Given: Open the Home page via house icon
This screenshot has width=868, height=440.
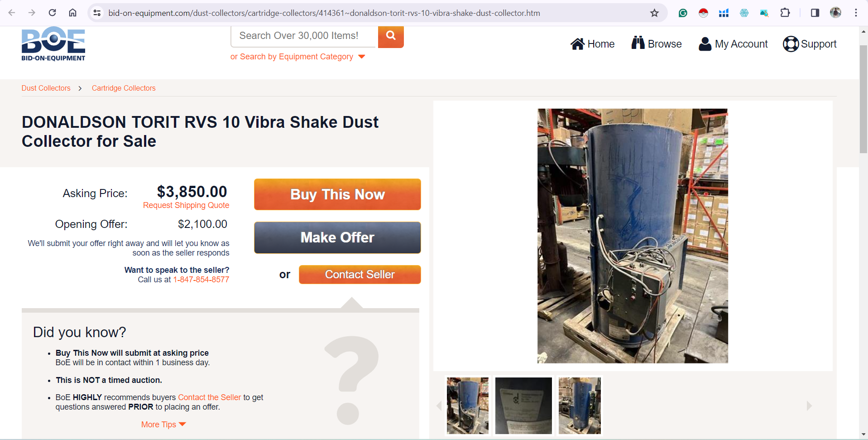Looking at the screenshot, I should (592, 44).
